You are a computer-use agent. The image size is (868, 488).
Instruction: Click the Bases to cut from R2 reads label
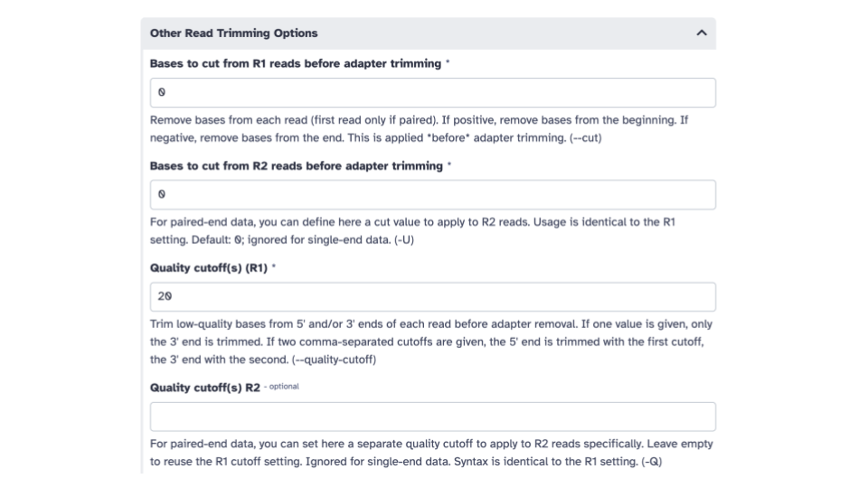click(297, 166)
